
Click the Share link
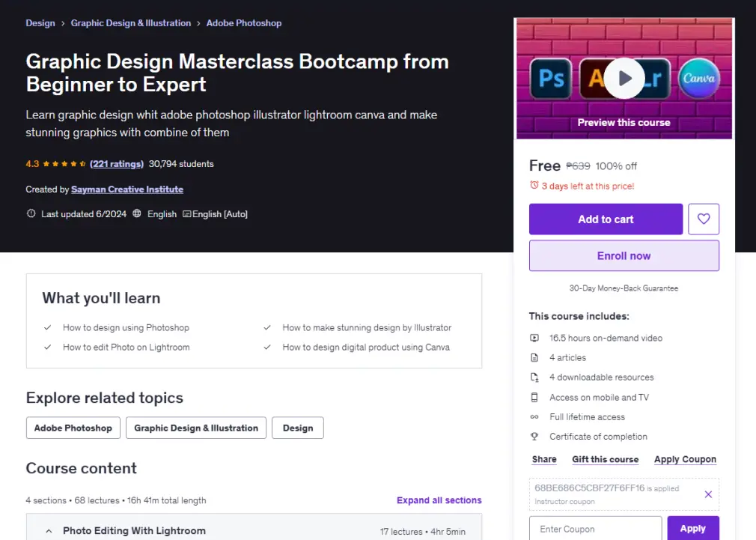[x=544, y=459]
